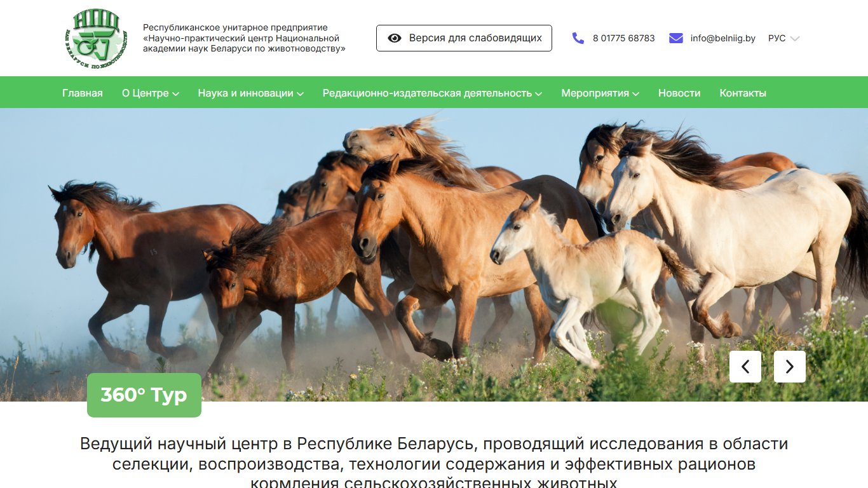
Task: Launch the 360° Тур button
Action: (144, 395)
